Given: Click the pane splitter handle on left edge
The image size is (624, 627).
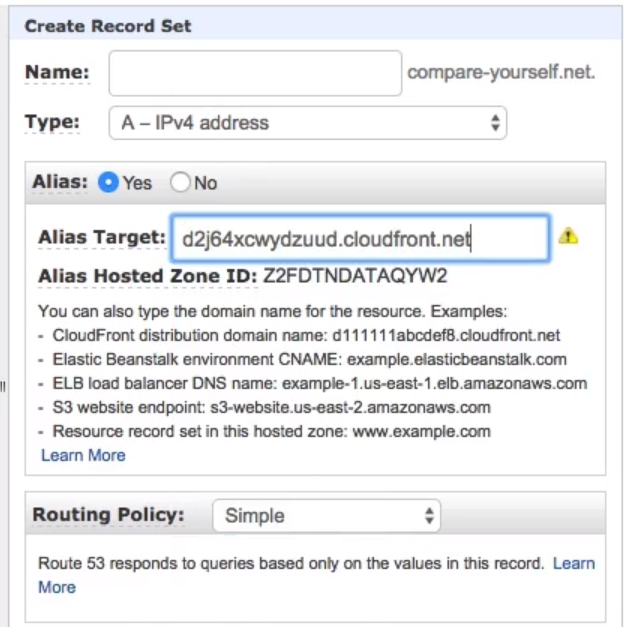Looking at the screenshot, I should pos(3,387).
